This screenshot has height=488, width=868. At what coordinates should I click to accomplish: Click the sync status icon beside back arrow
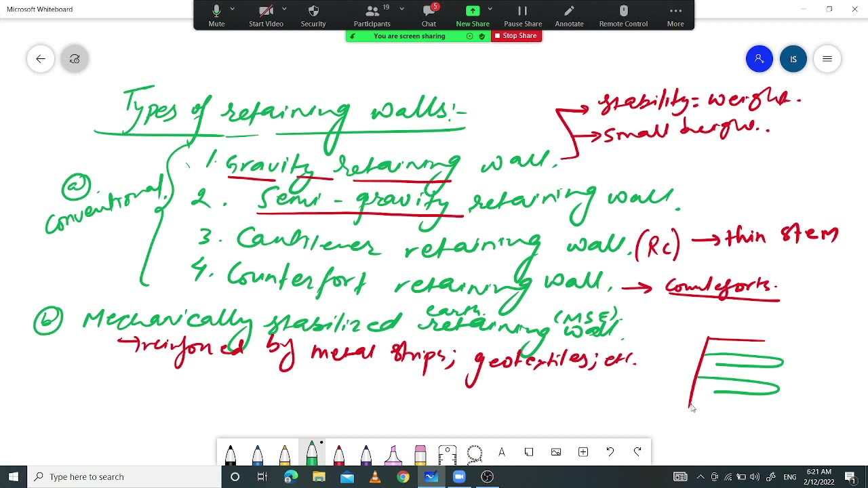[x=75, y=59]
